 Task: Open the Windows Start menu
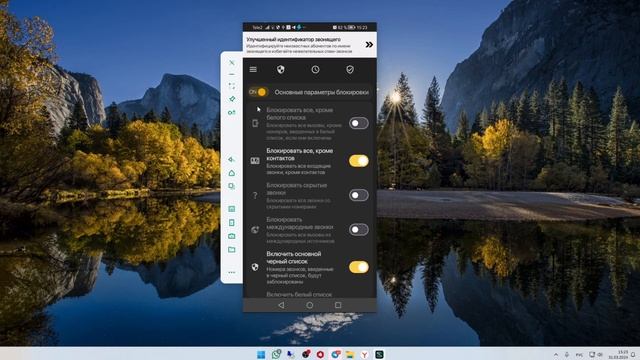pos(261,354)
